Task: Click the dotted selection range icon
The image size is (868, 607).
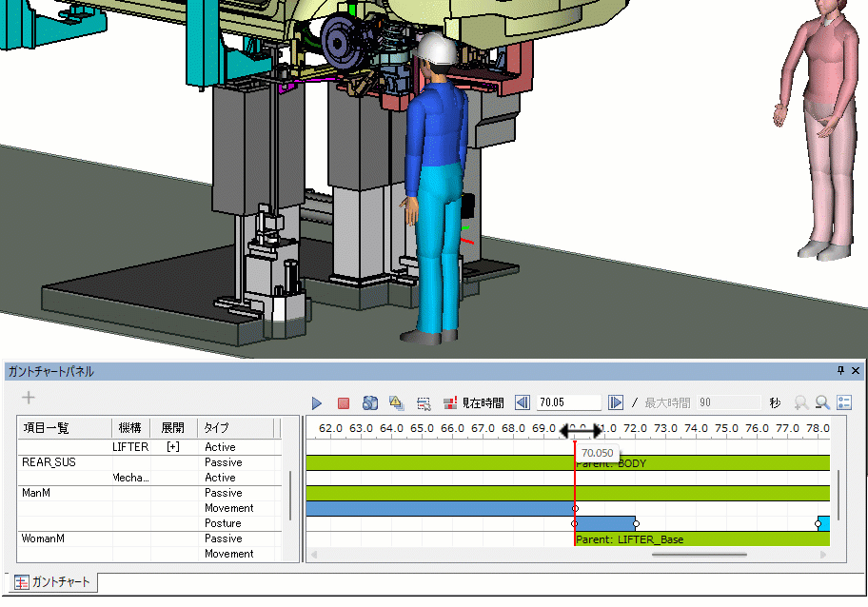Action: pos(424,403)
